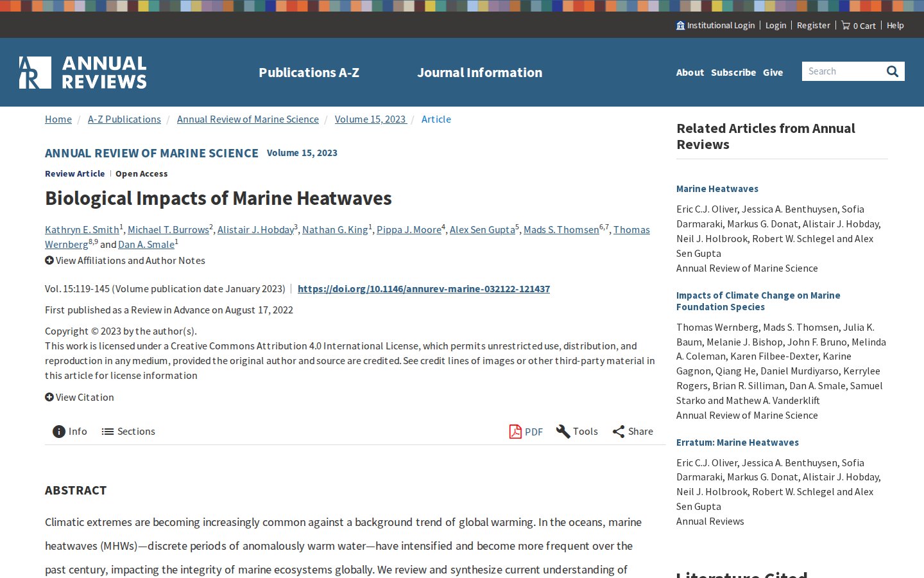924x578 pixels.
Task: Click Give in the header
Action: pos(773,73)
